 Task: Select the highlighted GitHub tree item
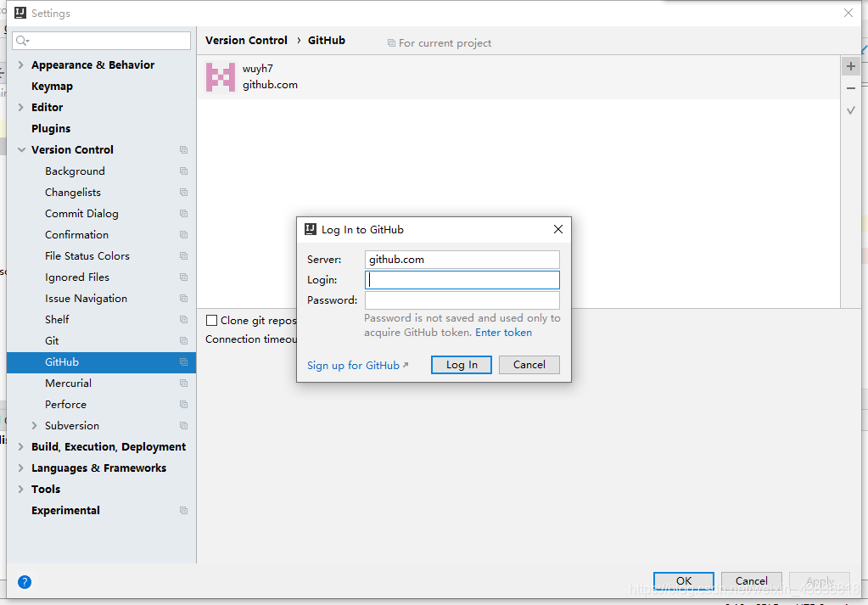(x=101, y=362)
